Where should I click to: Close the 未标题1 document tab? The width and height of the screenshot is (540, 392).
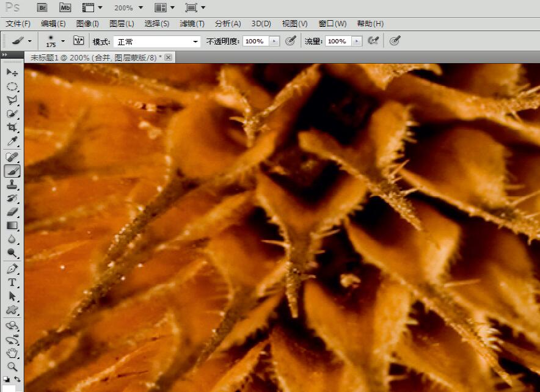point(168,57)
